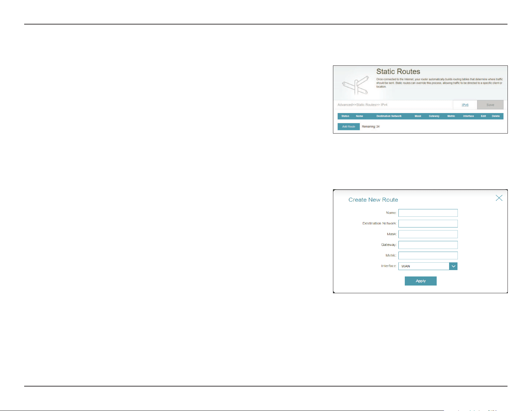This screenshot has height=411, width=532.
Task: Open the Interface WAN dropdown
Action: click(x=428, y=266)
